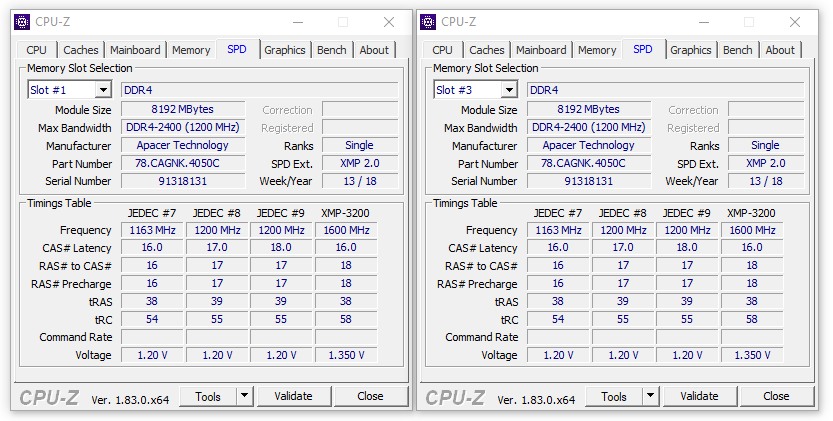This screenshot has height=421, width=833.
Task: Click empty Correction field in left window
Action: 360,110
